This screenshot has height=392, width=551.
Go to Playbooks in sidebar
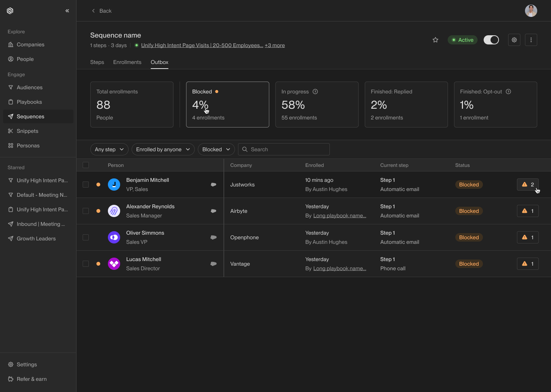point(29,102)
